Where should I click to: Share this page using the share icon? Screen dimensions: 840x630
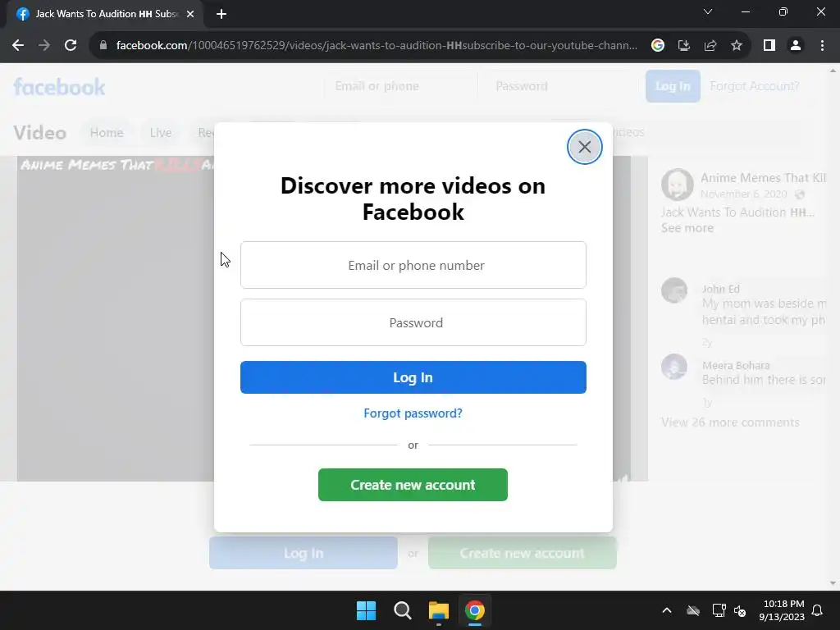(x=710, y=46)
